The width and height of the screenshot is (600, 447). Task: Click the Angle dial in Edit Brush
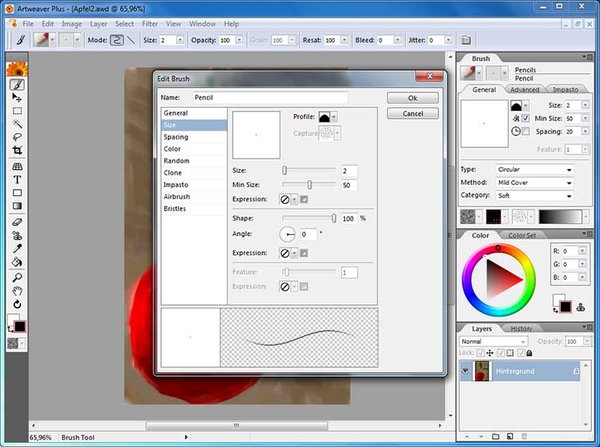291,233
